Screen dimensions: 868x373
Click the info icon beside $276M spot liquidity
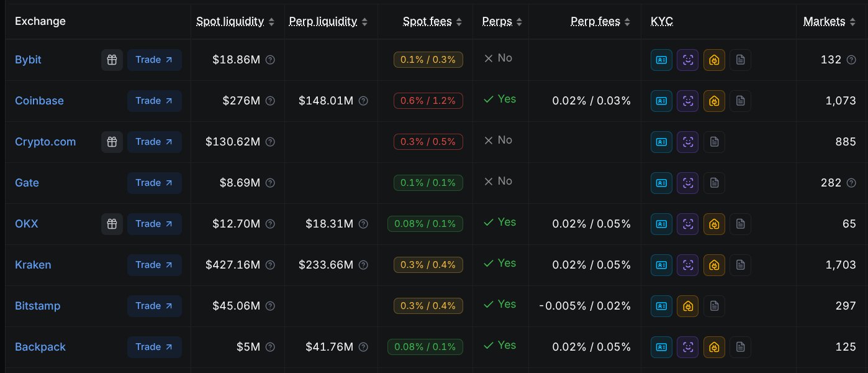270,101
